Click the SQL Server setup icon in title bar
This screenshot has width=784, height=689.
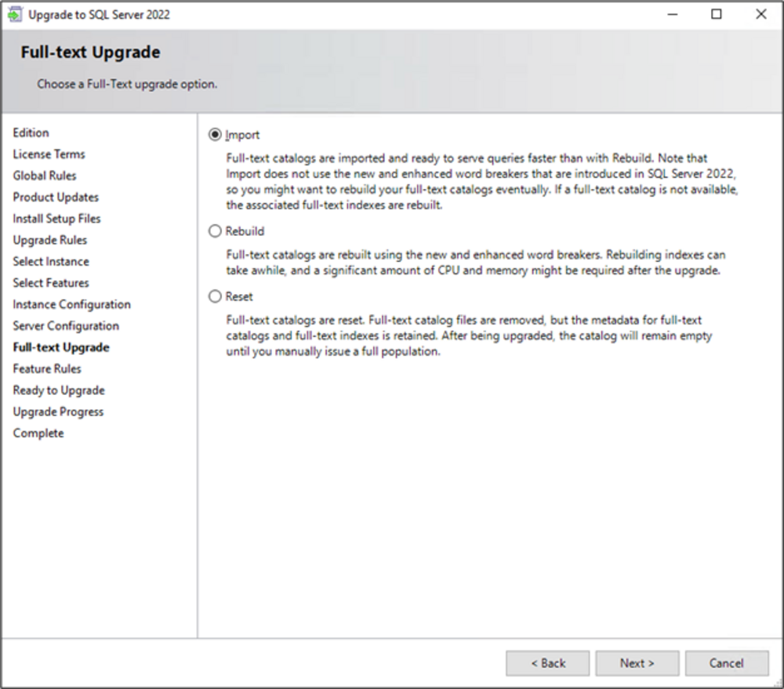point(15,14)
